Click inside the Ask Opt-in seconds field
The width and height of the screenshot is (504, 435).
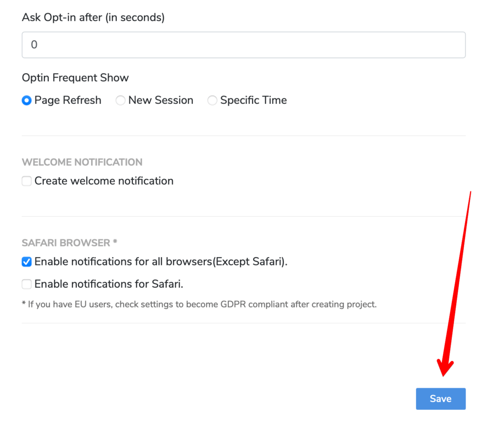[244, 44]
